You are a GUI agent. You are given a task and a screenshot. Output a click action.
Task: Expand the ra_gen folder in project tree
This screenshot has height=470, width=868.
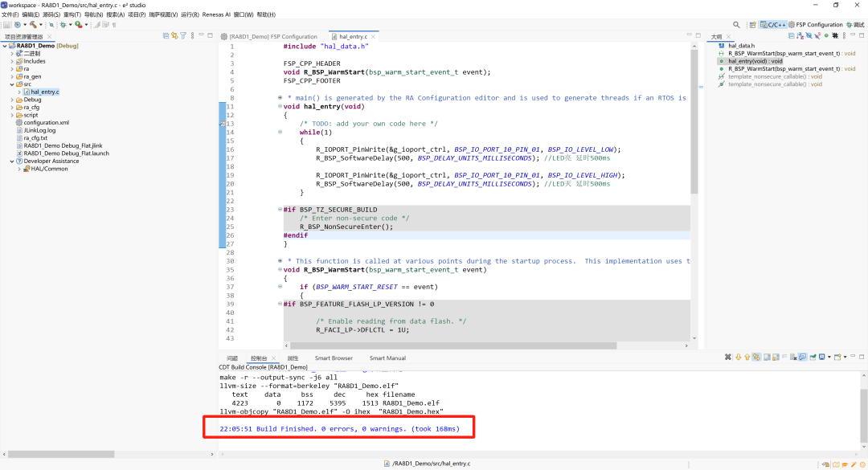(12, 77)
